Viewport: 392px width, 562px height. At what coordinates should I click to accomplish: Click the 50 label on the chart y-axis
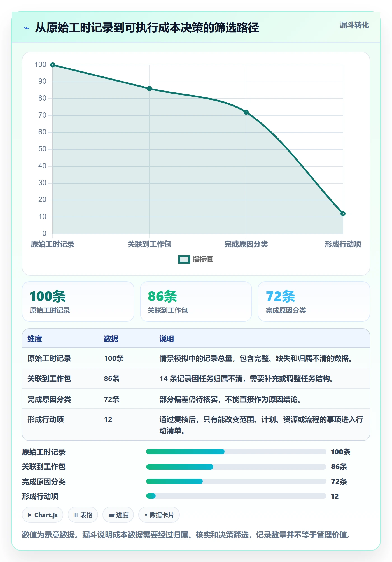point(42,149)
